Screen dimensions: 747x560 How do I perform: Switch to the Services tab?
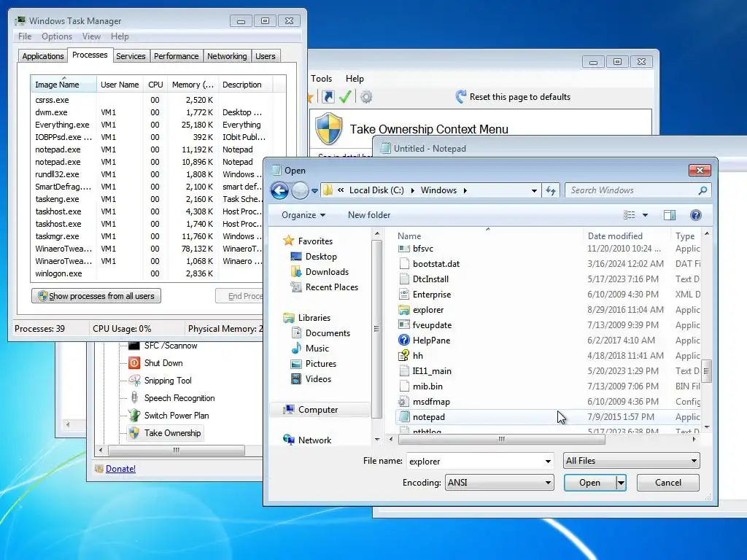[131, 56]
